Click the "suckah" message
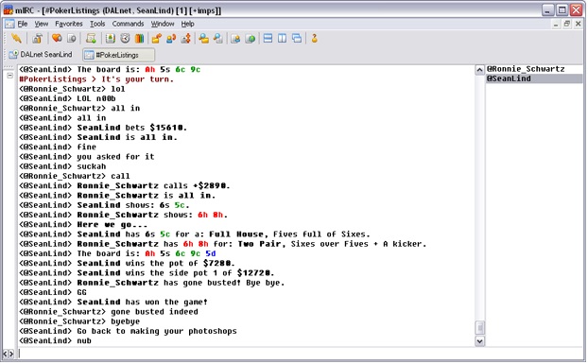This screenshot has height=364, width=588. [x=92, y=166]
